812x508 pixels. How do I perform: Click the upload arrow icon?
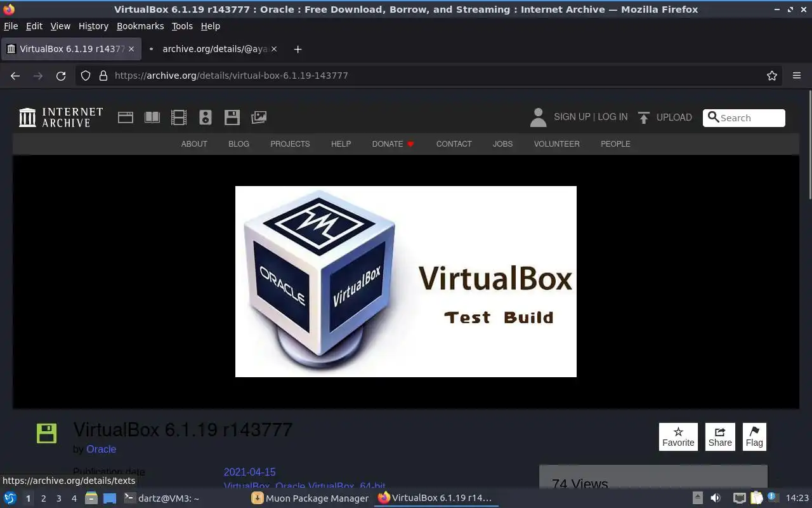coord(644,117)
